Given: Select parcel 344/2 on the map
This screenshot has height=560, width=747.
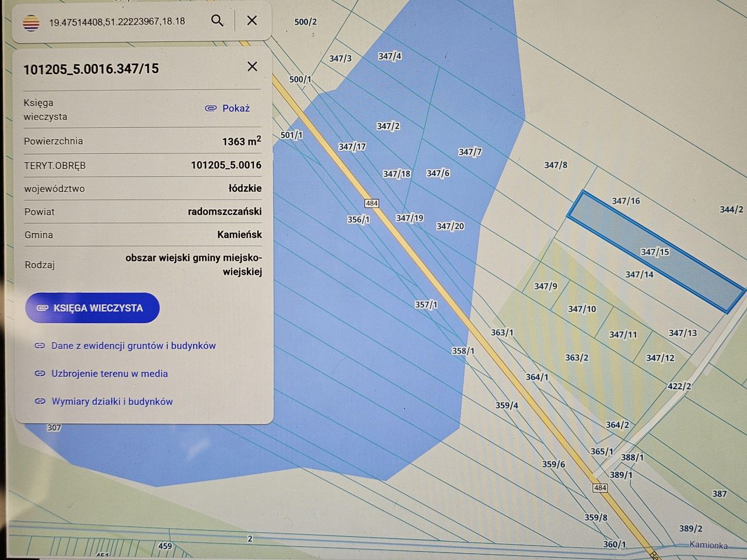Looking at the screenshot, I should click(x=731, y=209).
